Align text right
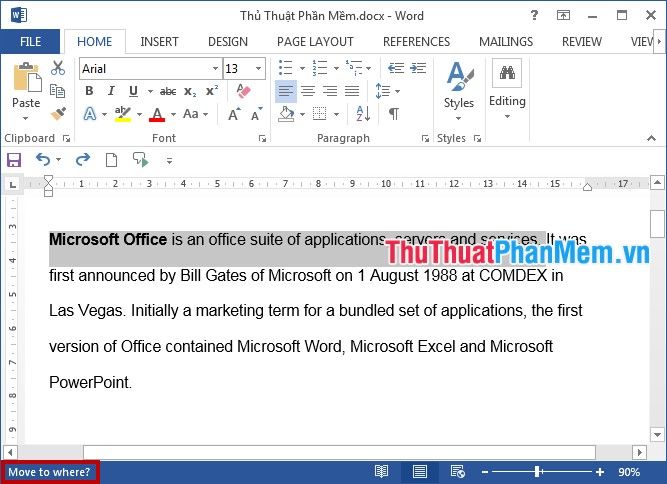The image size is (667, 484). [x=330, y=91]
